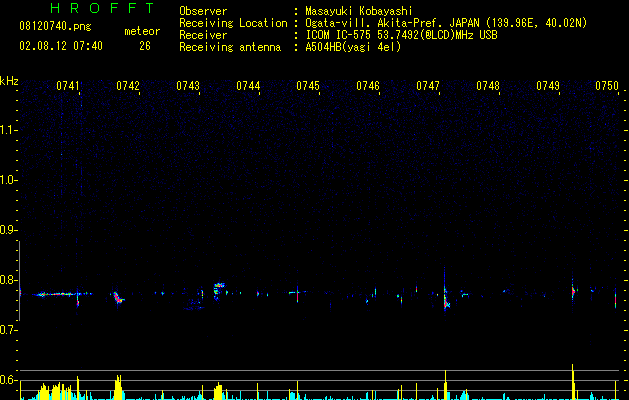The image size is (629, 400).
Task: Click the 0741 time marker
Action: click(68, 86)
